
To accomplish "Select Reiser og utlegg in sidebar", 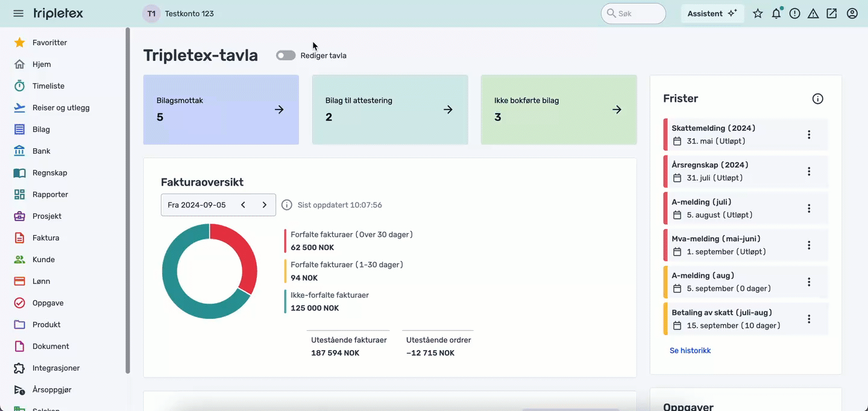I will tap(60, 108).
